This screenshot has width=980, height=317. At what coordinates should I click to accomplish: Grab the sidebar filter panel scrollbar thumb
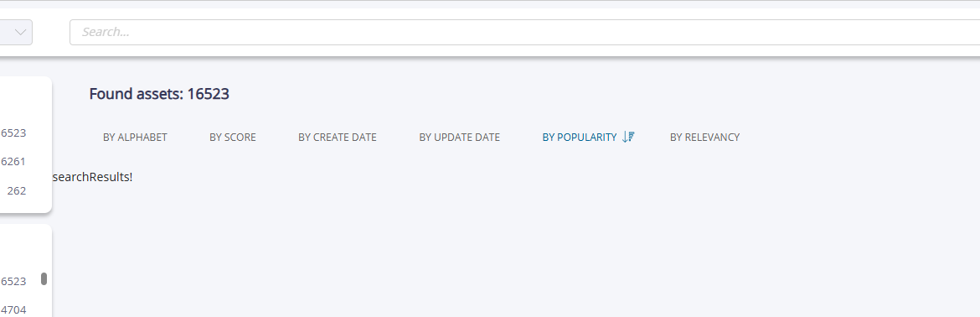44,278
